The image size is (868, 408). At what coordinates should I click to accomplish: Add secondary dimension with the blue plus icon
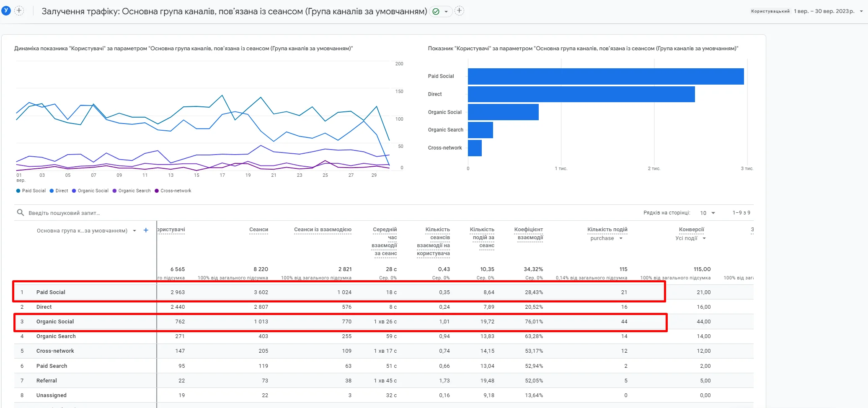(146, 230)
